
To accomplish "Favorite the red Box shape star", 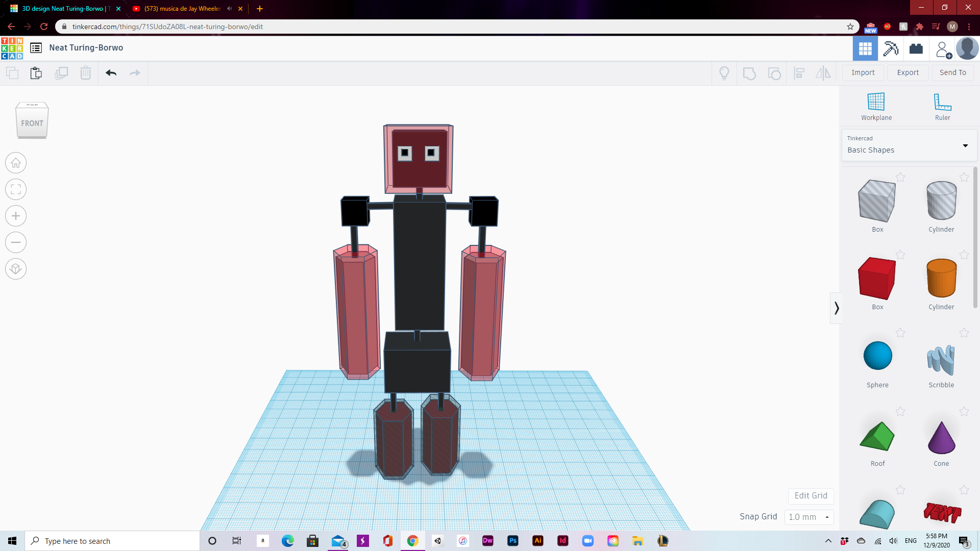I will click(x=900, y=255).
